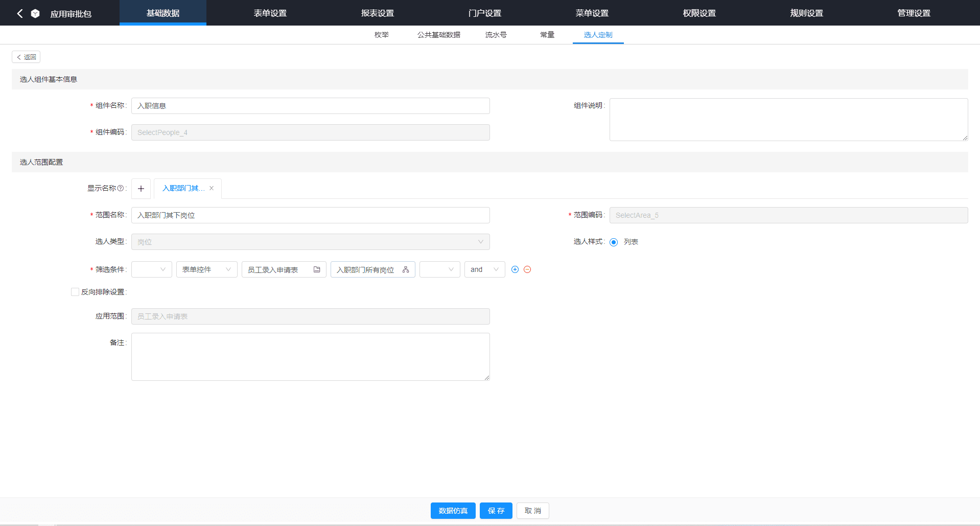Switch to 选人定制 sub-tab
This screenshot has height=526, width=980.
click(598, 35)
